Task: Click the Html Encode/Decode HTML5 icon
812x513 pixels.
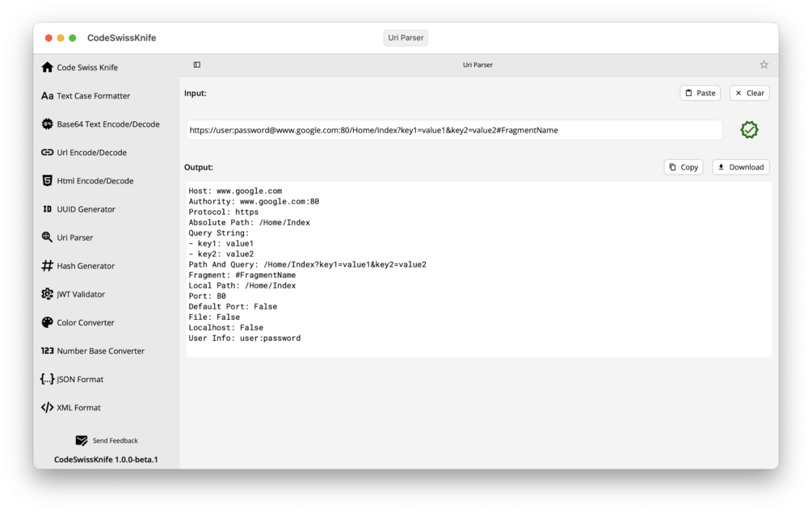Action: [47, 181]
